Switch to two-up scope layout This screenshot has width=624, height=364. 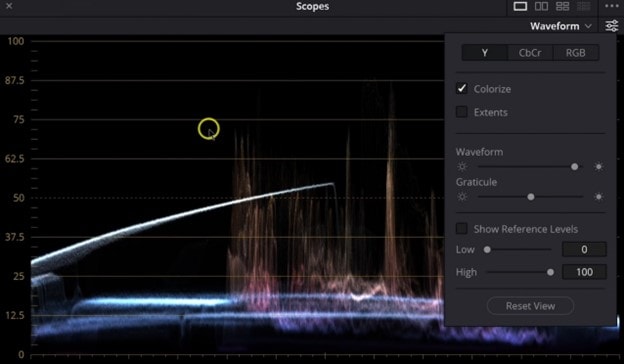[541, 6]
